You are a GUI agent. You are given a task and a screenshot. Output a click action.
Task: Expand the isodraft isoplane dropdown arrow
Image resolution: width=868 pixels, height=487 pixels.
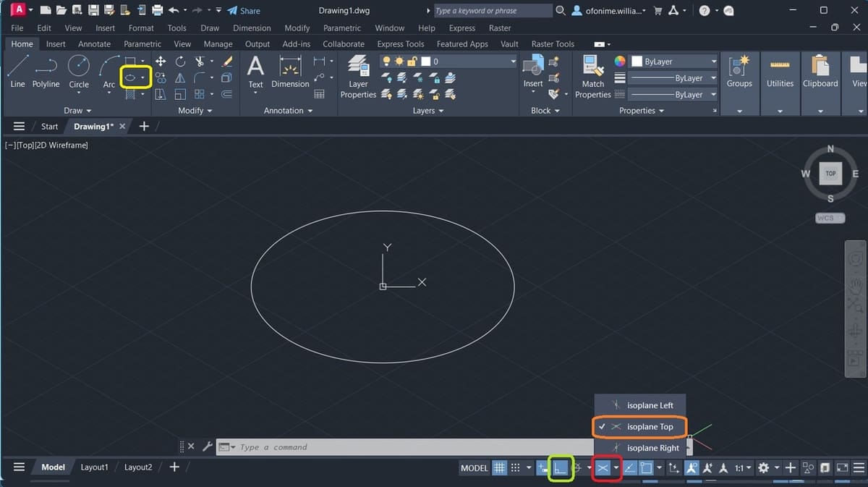tap(616, 467)
